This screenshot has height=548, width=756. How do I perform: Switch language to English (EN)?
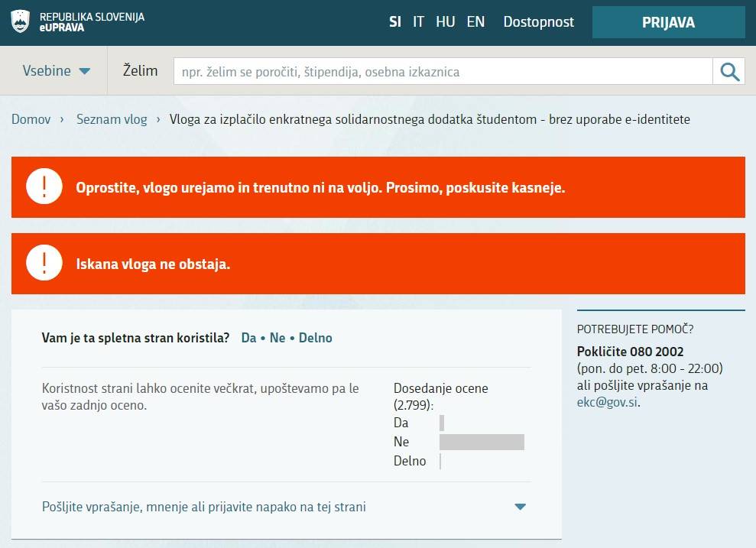coord(475,22)
